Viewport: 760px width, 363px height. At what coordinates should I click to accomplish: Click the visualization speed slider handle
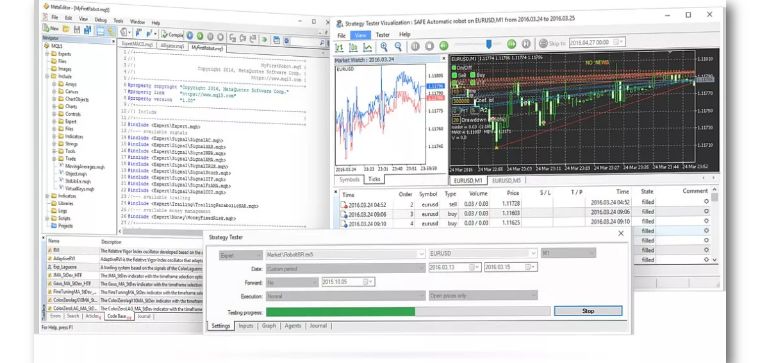click(489, 44)
